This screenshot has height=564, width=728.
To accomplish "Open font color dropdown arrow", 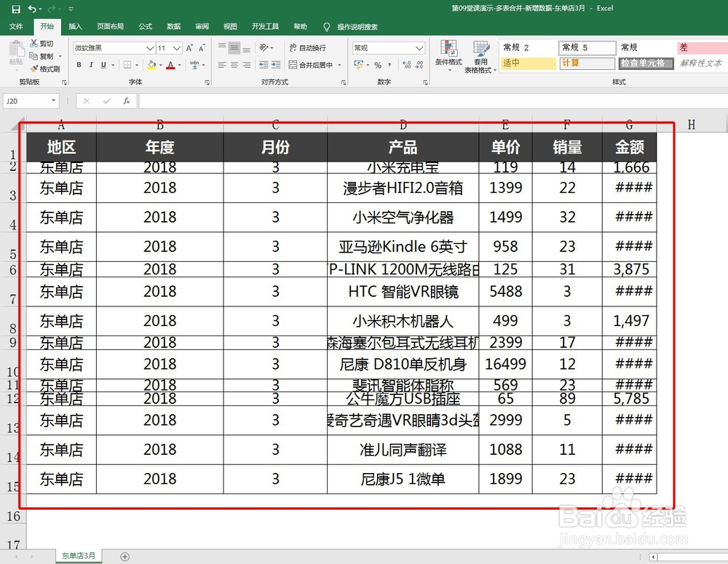I will pos(179,65).
